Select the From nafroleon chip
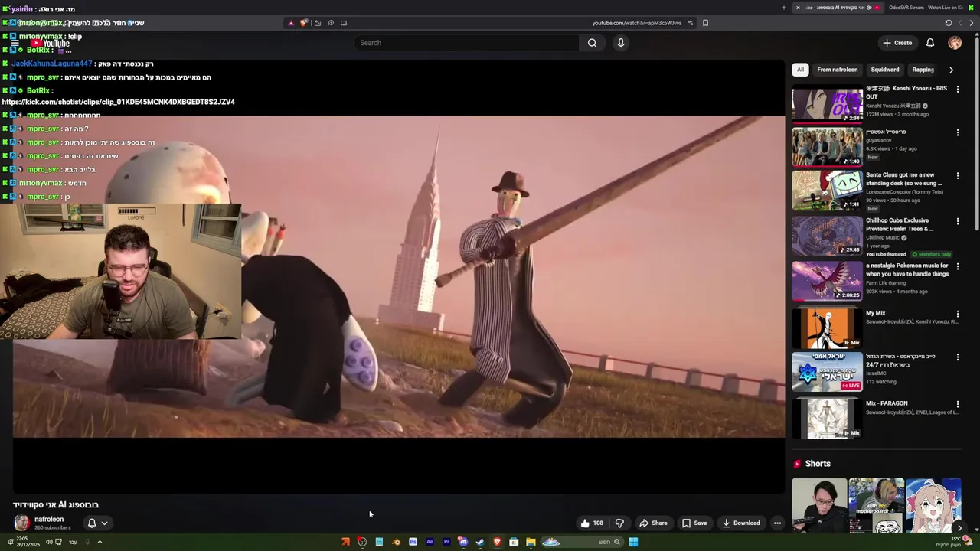 coord(837,70)
